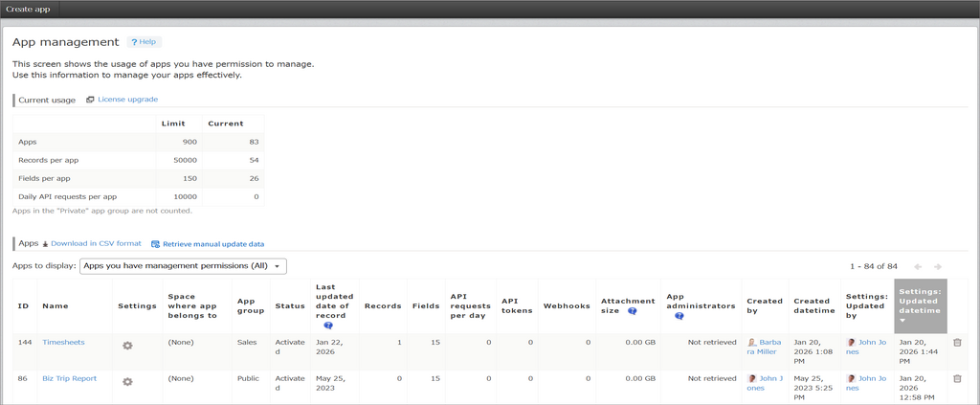Click info icon under Last updated date
Viewport: 980px width, 405px height.
coord(328,326)
